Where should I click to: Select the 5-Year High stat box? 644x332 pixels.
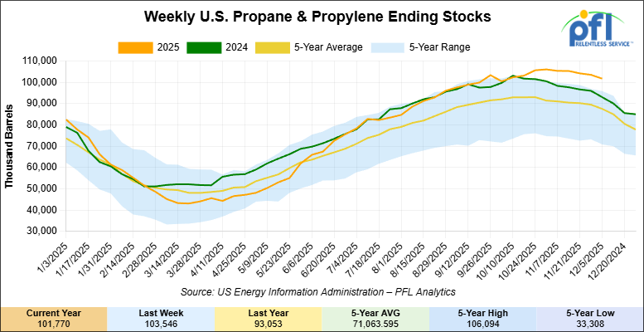pos(482,320)
